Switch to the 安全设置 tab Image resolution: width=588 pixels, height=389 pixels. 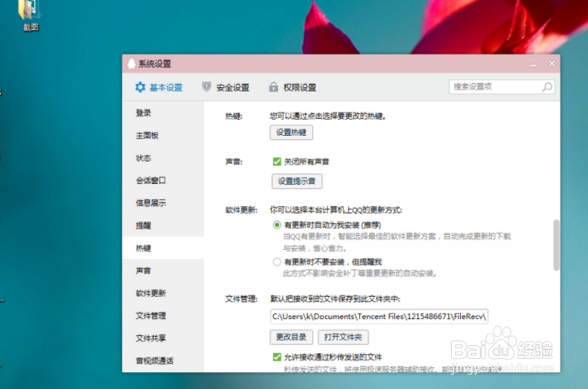tap(226, 87)
